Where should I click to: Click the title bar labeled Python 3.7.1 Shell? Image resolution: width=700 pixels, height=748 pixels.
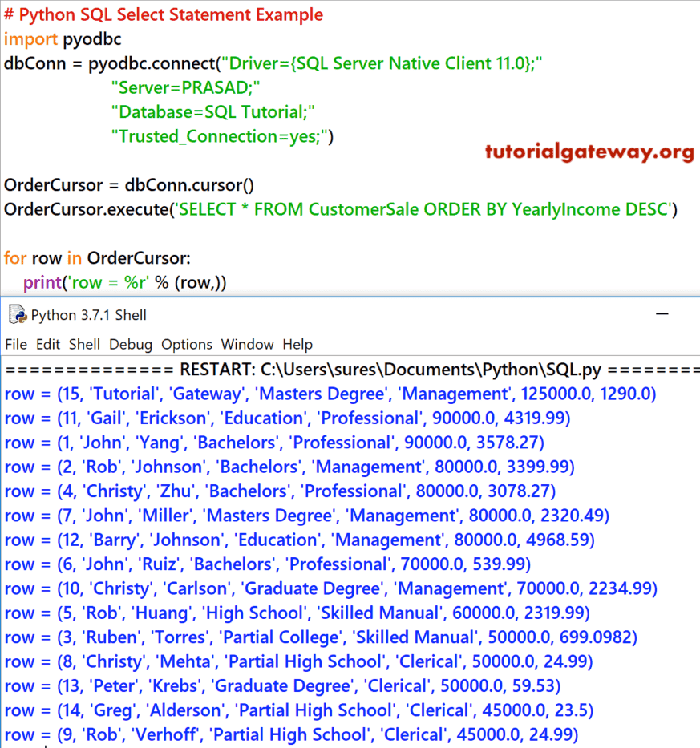pyautogui.click(x=88, y=315)
